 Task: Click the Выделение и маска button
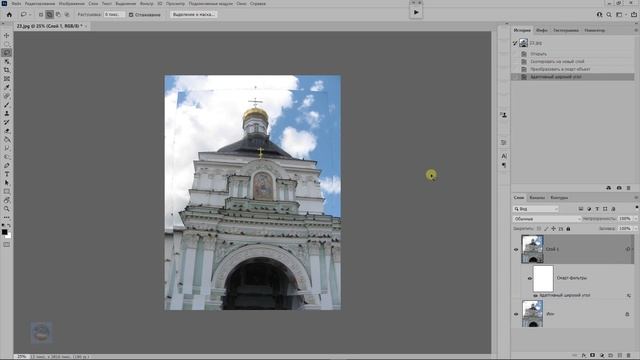(193, 14)
